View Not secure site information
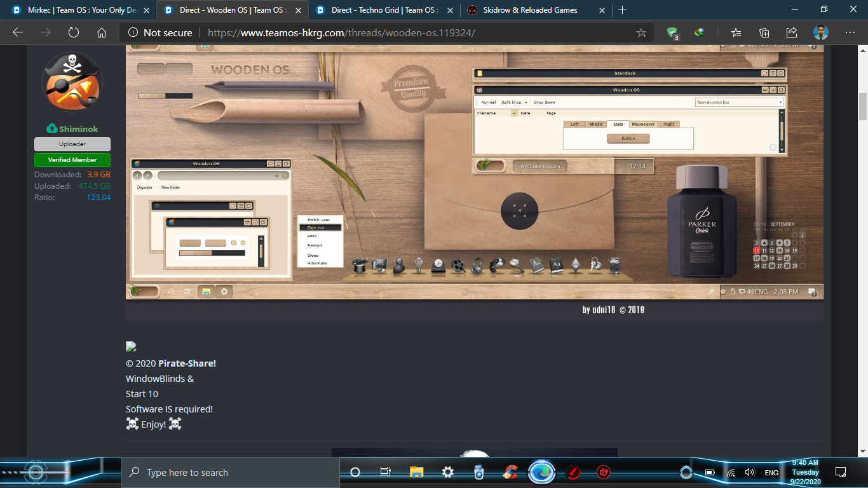 (x=160, y=33)
